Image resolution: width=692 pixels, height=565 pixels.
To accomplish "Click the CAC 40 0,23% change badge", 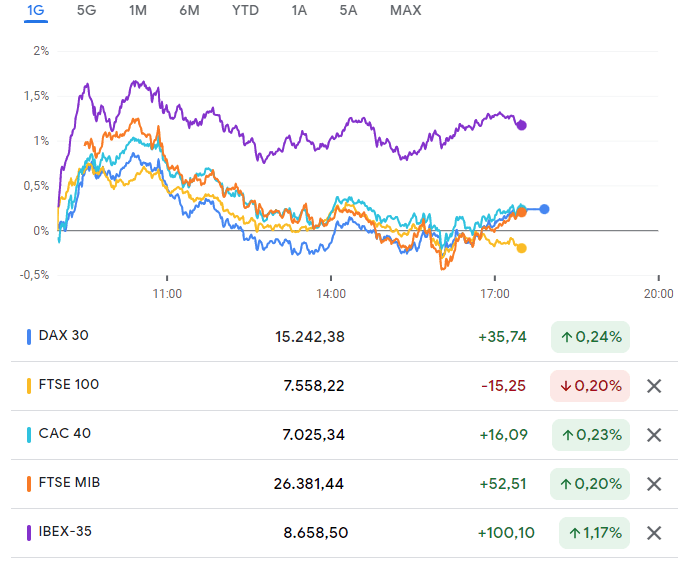I will [x=591, y=435].
